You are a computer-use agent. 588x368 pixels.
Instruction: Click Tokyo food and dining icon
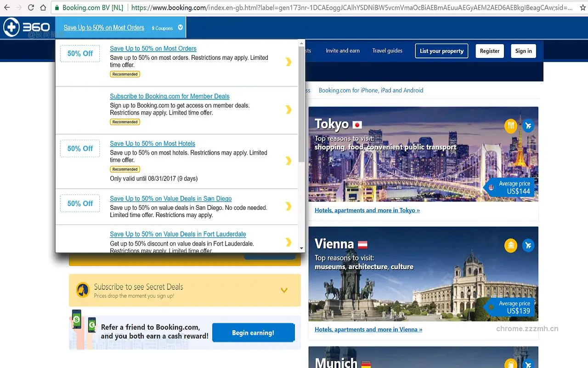pyautogui.click(x=511, y=126)
